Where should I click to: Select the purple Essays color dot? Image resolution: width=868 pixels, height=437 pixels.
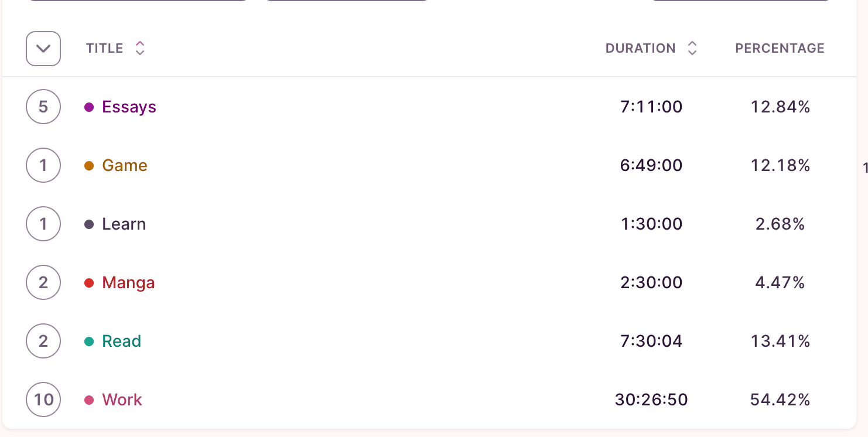[89, 107]
